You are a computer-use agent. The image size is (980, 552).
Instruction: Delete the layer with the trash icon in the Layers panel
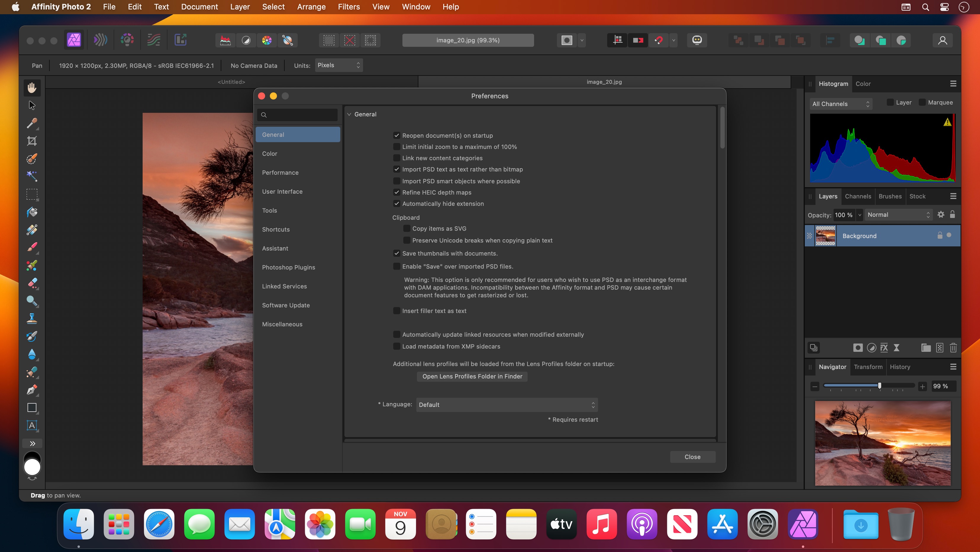953,348
